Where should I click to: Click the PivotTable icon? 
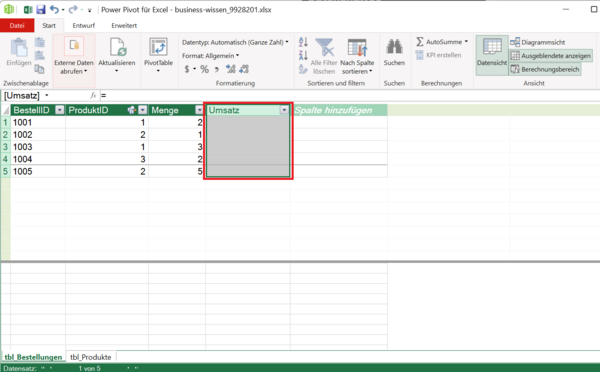point(158,48)
